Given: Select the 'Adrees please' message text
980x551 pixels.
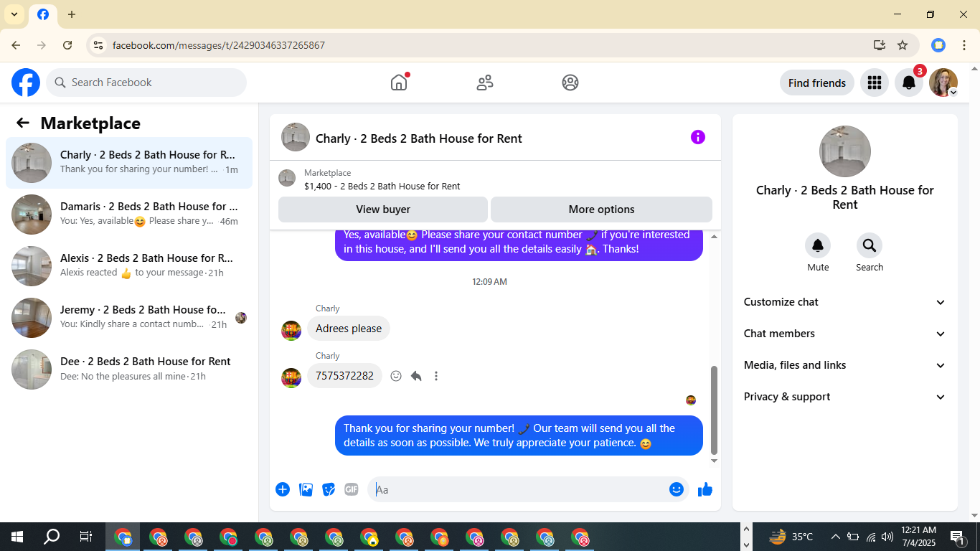Looking at the screenshot, I should click(349, 329).
